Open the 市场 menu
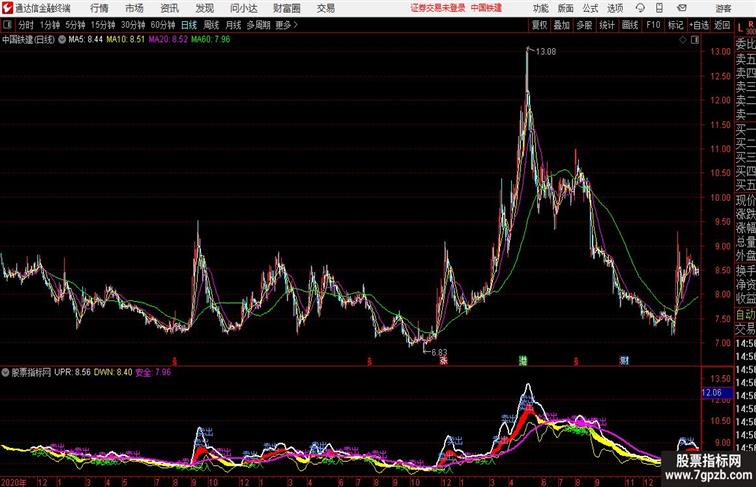756x487 pixels. click(x=135, y=8)
